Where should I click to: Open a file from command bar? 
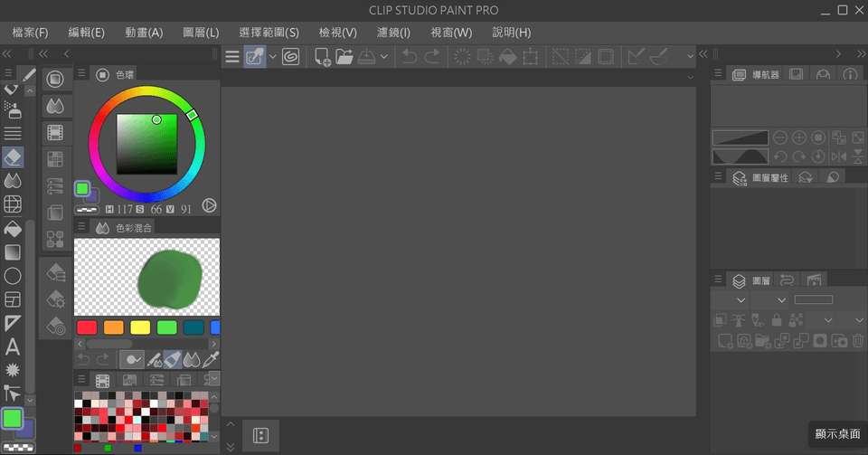tap(344, 56)
